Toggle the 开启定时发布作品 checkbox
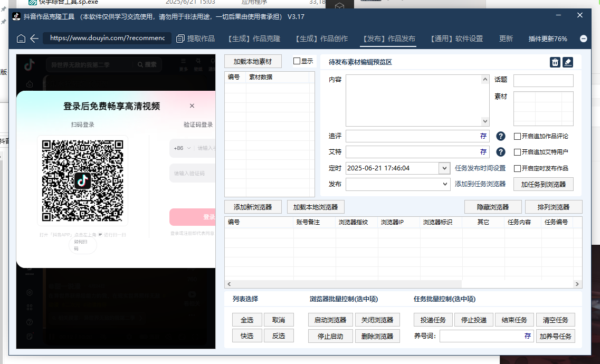 518,168
